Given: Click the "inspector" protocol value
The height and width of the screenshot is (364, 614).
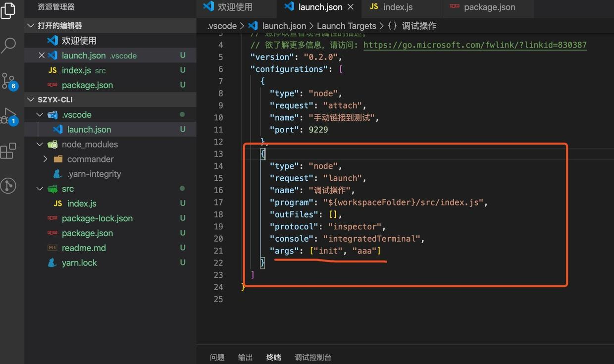Looking at the screenshot, I should pos(355,226).
